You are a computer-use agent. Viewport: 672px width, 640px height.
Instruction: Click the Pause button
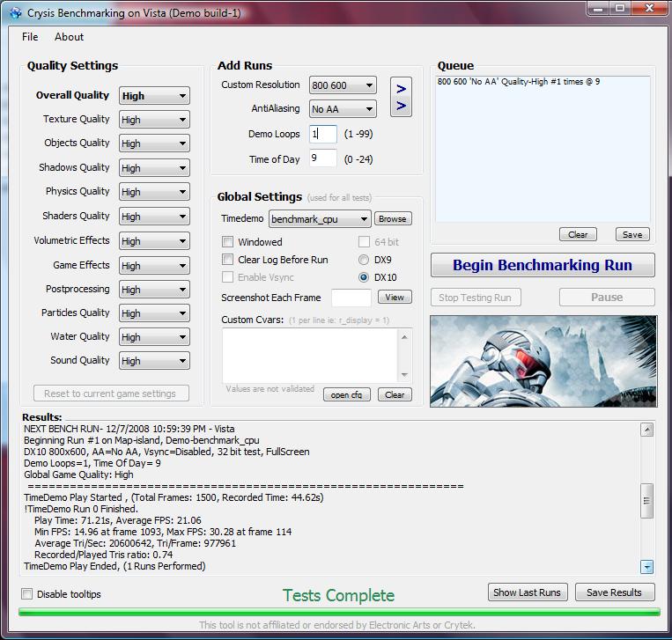[x=607, y=298]
